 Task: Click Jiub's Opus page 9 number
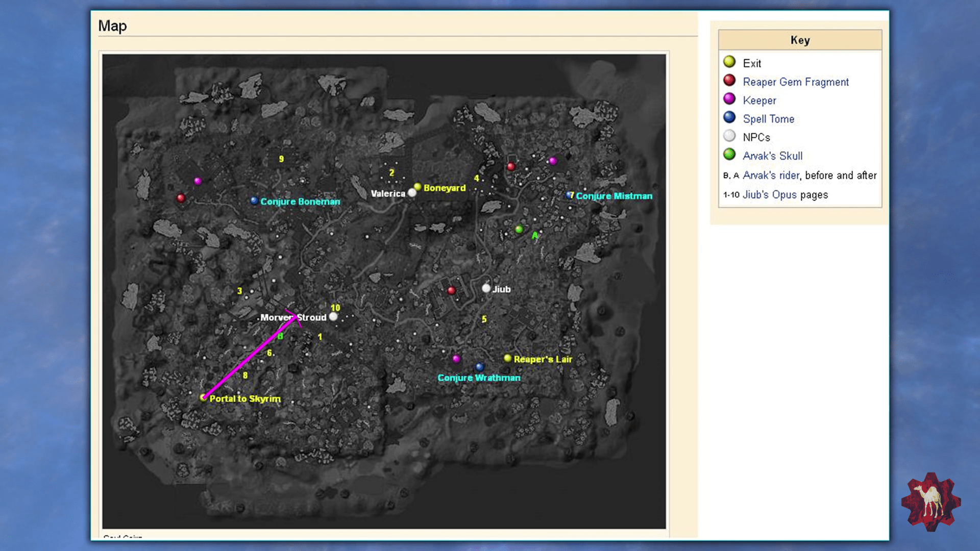tap(281, 159)
